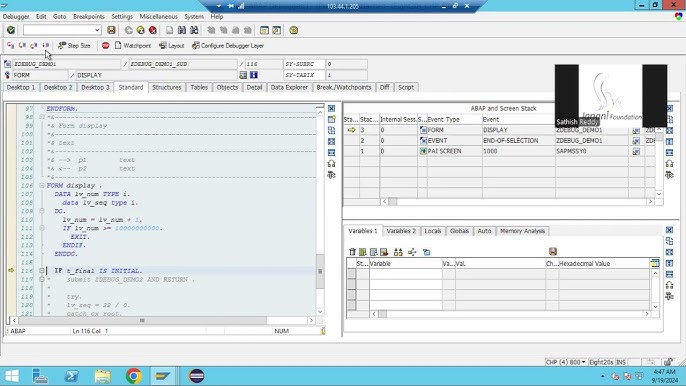The width and height of the screenshot is (686, 386).
Task: Close the source code tool panel
Action: [331, 109]
